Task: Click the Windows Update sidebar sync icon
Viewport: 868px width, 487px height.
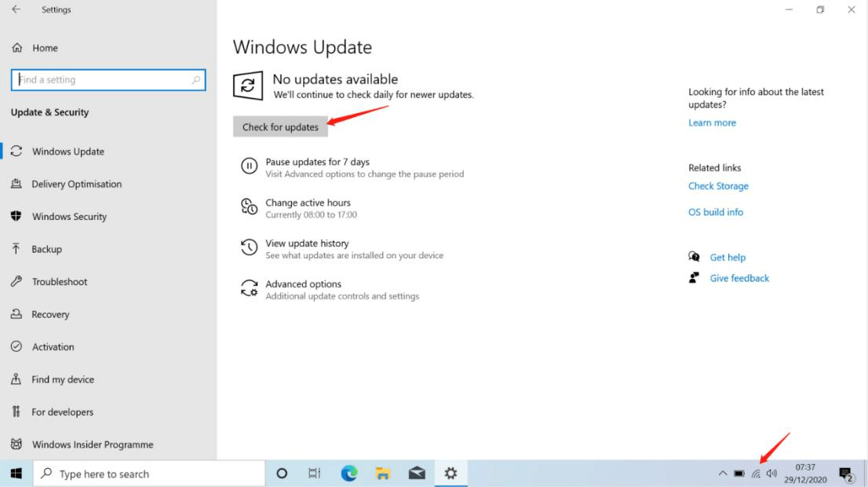Action: (16, 151)
